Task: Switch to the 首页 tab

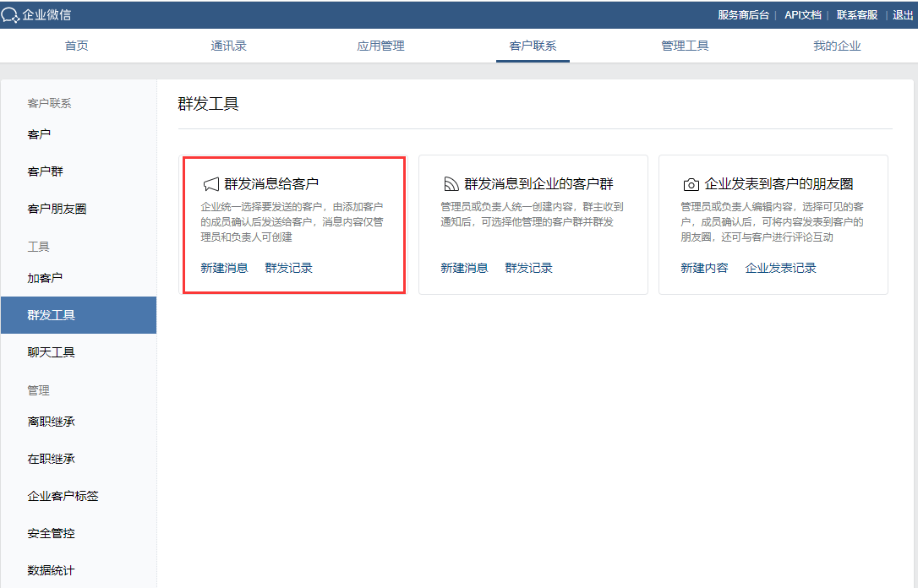Action: coord(77,46)
